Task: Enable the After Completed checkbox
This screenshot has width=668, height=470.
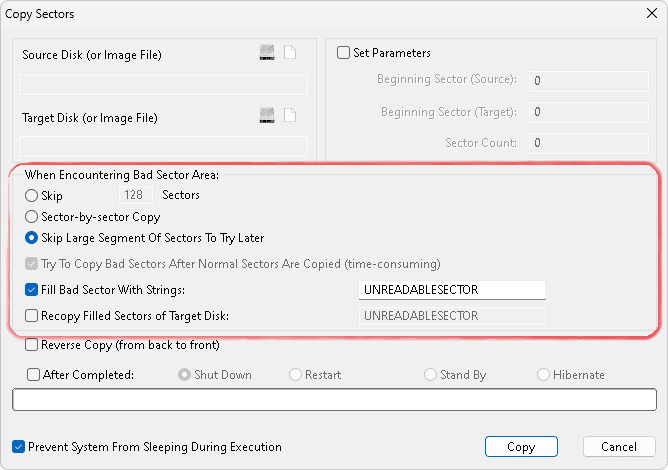Action: click(35, 375)
